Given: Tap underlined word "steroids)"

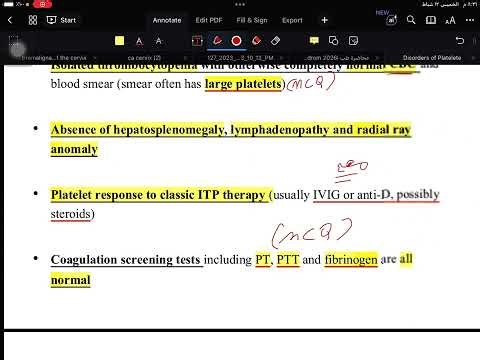Looking at the screenshot, I should pos(73,214).
